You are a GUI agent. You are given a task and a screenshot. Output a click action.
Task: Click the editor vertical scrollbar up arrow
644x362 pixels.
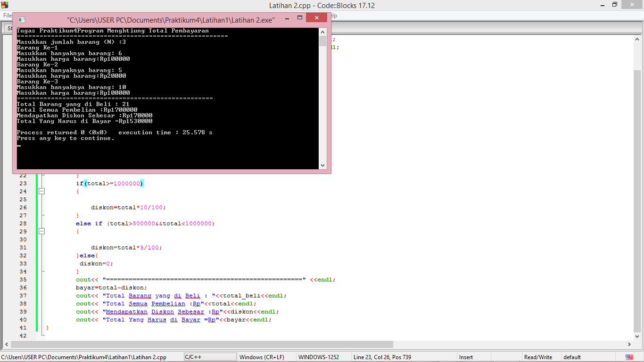(x=637, y=40)
